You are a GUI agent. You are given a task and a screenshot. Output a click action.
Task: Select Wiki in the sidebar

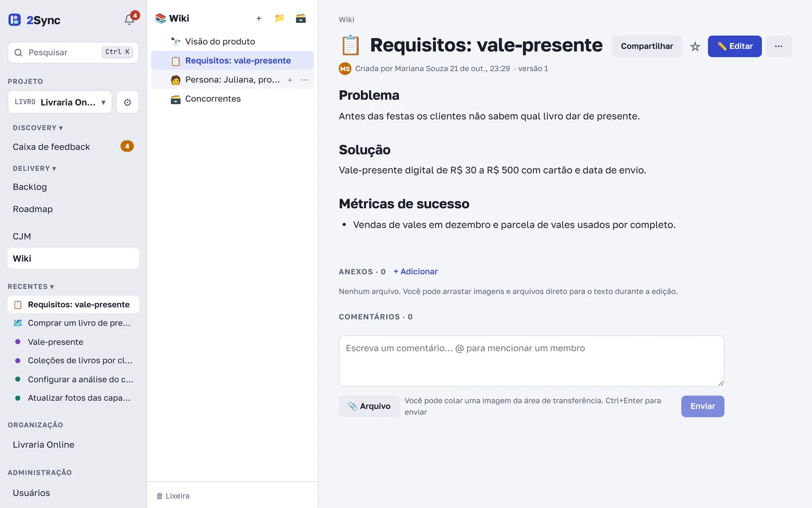coord(73,259)
